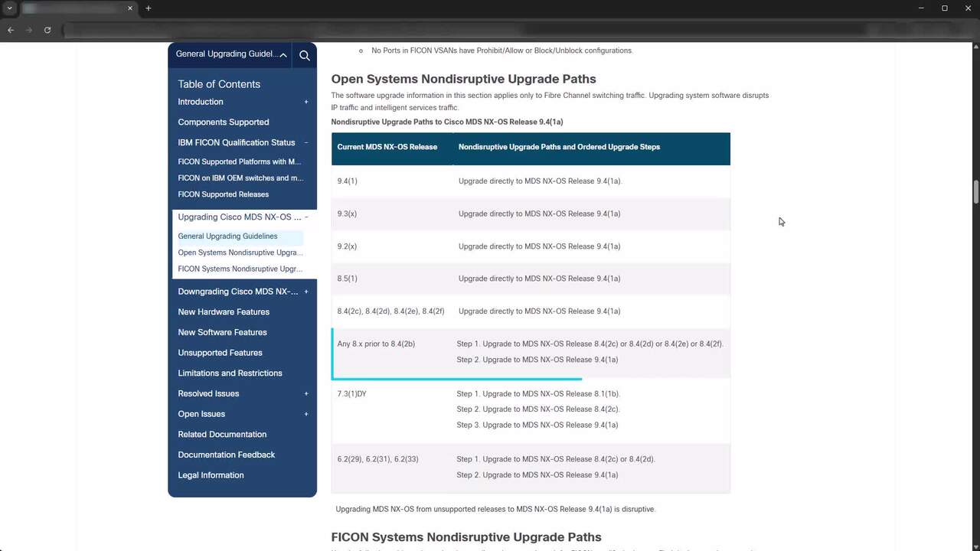Screen dimensions: 980x551
Task: Expand the Resolved Issues section
Action: tap(306, 393)
